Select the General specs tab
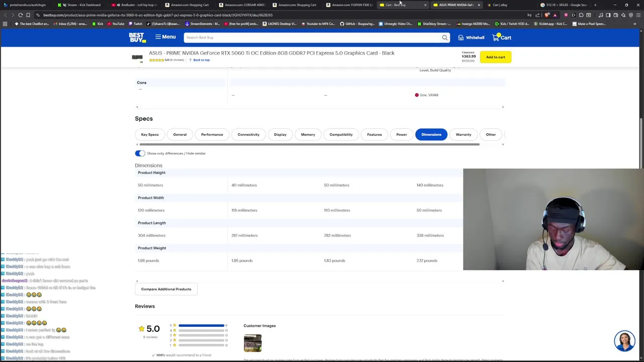Screen dimensions: 644x362 tap(180, 135)
